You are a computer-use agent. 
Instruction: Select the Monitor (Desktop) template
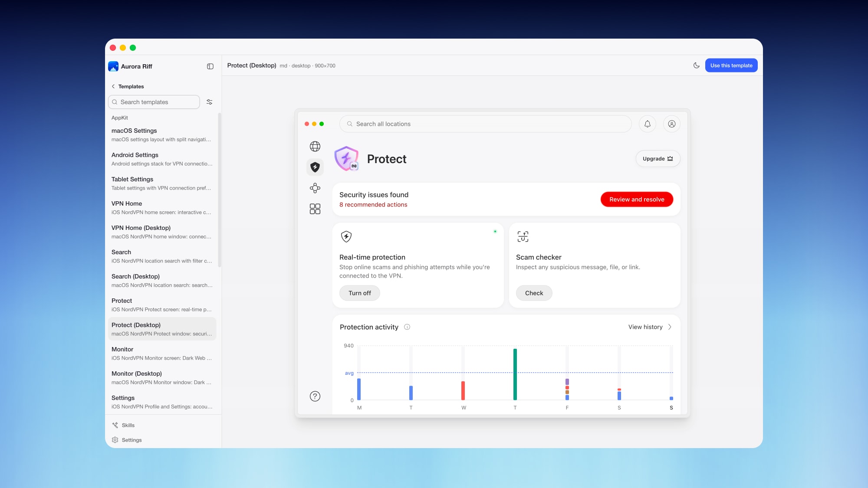[x=162, y=378]
